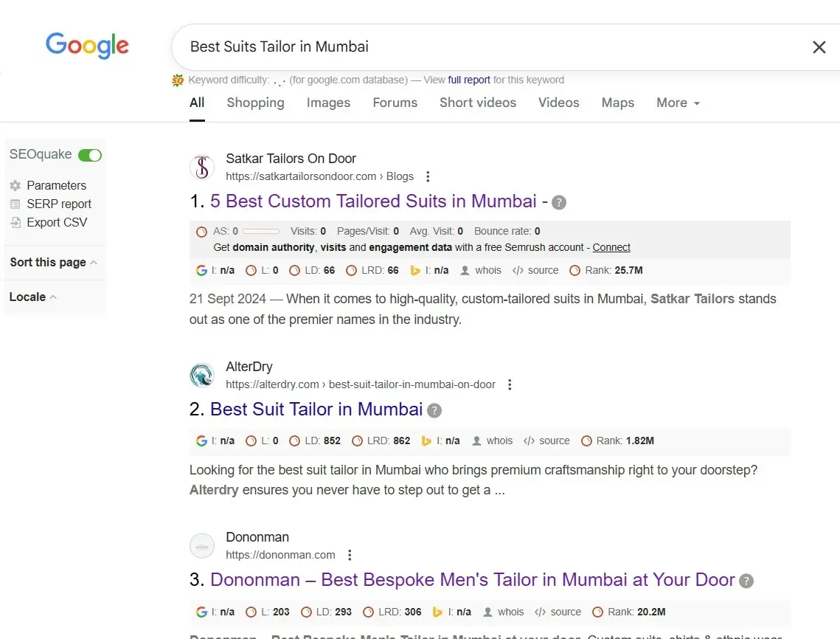Toggle the SEOquake switch off
Image resolution: width=840 pixels, height=639 pixels.
click(90, 155)
